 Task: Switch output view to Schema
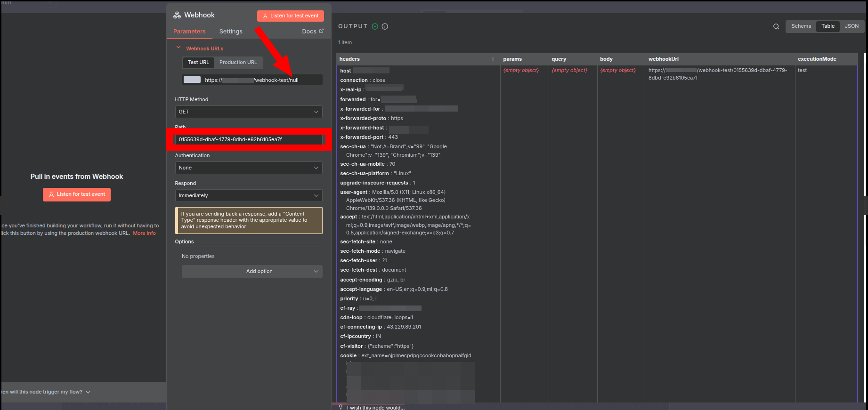click(x=801, y=26)
